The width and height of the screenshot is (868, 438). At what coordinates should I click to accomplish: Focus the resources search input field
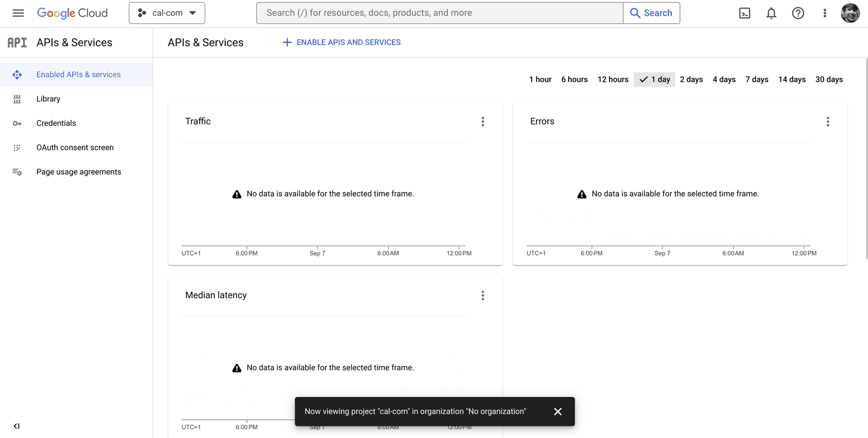click(x=439, y=13)
